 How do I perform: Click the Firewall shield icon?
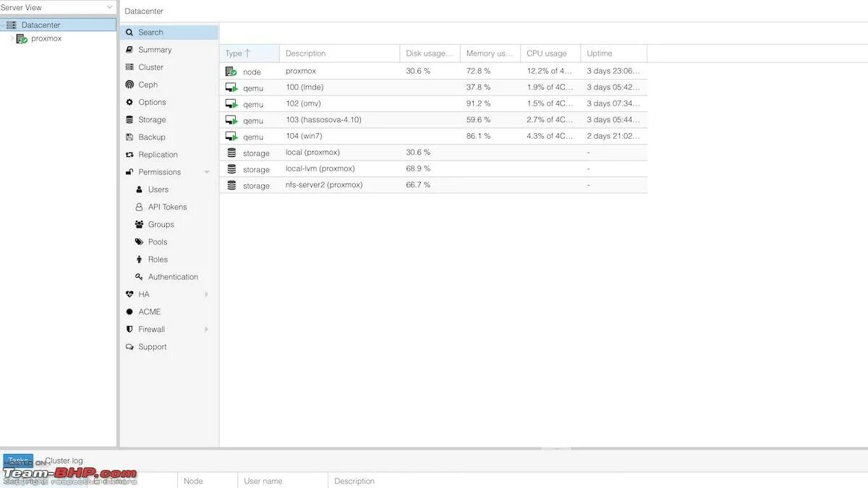pyautogui.click(x=129, y=330)
